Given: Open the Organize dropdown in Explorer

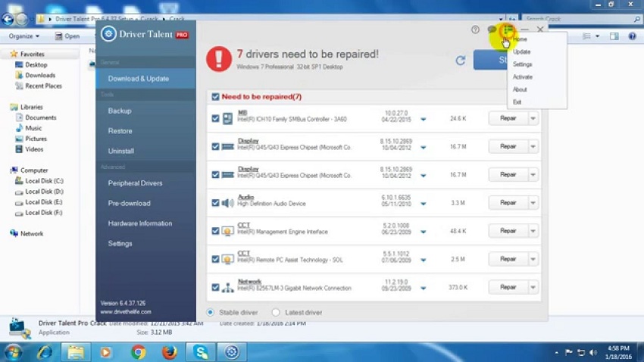Looking at the screenshot, I should click(24, 36).
